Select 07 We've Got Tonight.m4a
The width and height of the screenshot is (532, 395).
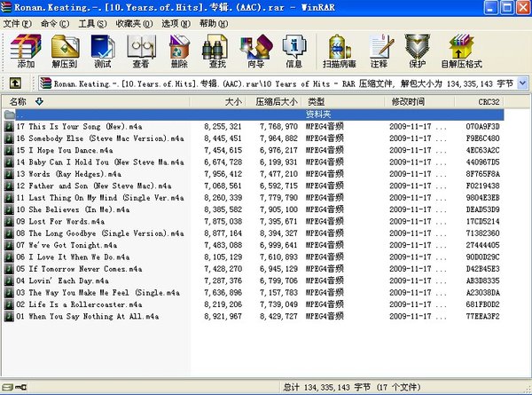66,246
